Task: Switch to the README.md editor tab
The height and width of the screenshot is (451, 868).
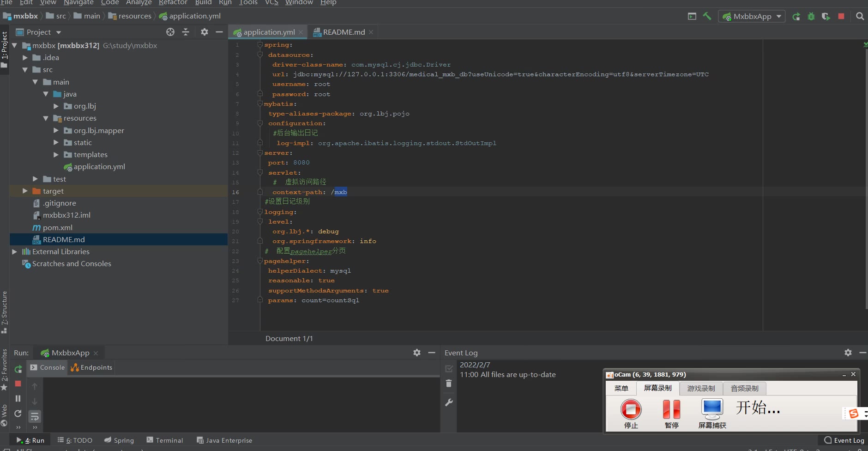Action: pyautogui.click(x=343, y=32)
